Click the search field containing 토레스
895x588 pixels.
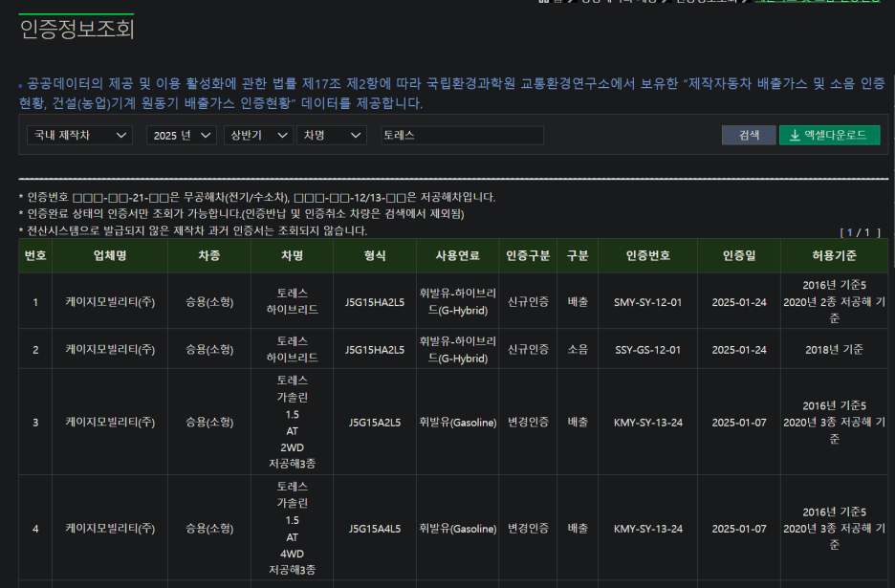tap(463, 136)
